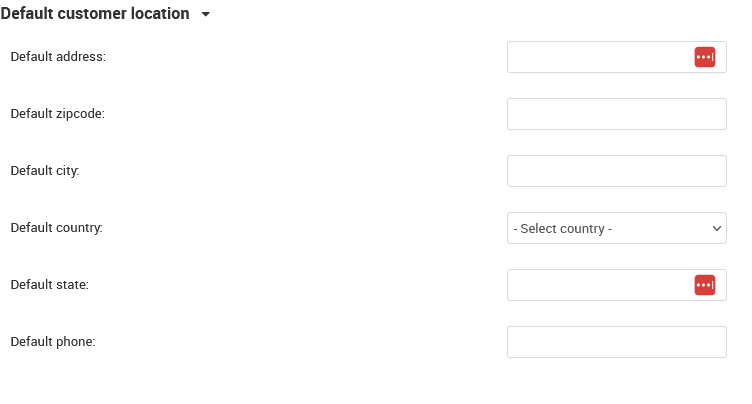Viewport: 752px width, 404px height.
Task: Click the "- Select country -" placeholder text
Action: (563, 228)
